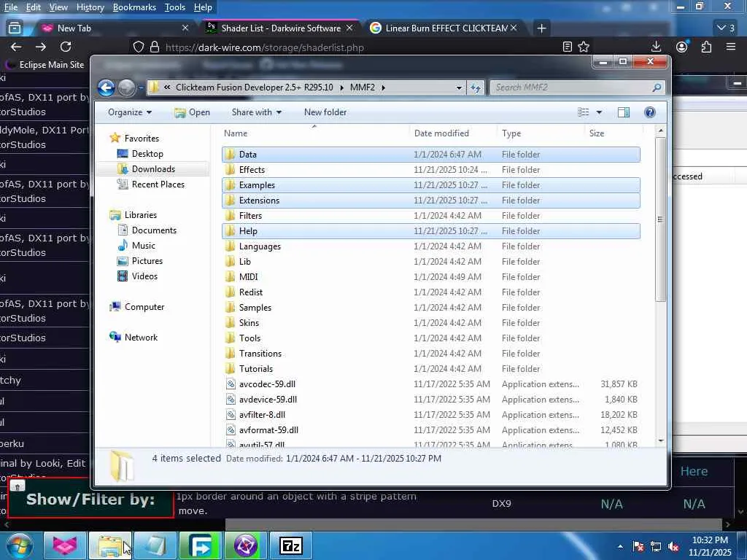Open the Firefox View icon left of tabs

coord(15,28)
